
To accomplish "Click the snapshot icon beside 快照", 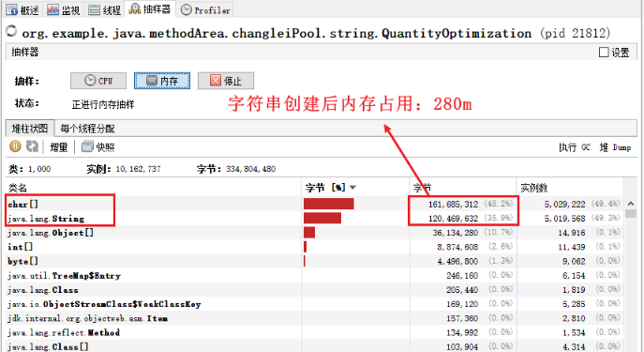I will click(87, 146).
